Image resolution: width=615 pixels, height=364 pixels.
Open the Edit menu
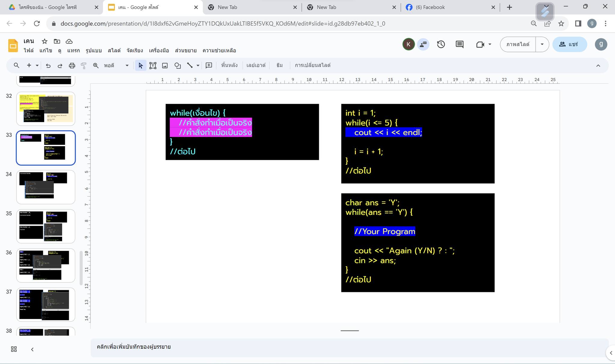(x=46, y=50)
